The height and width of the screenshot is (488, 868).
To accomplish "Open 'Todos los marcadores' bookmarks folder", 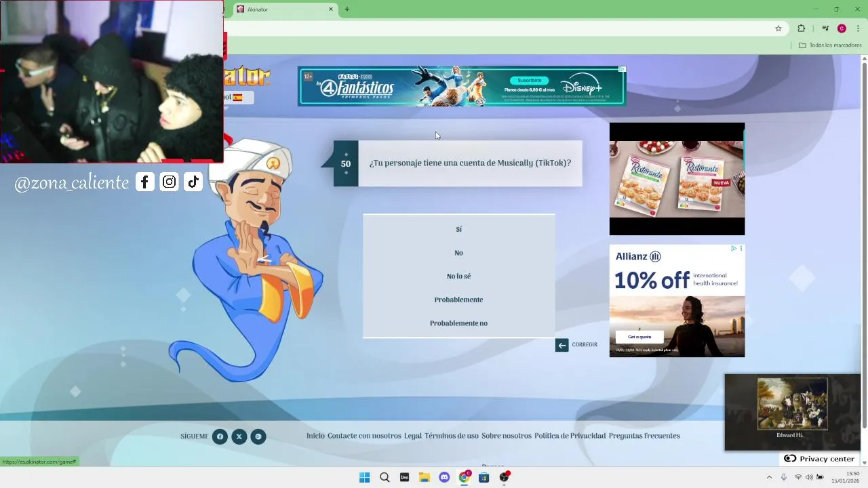I will point(830,45).
